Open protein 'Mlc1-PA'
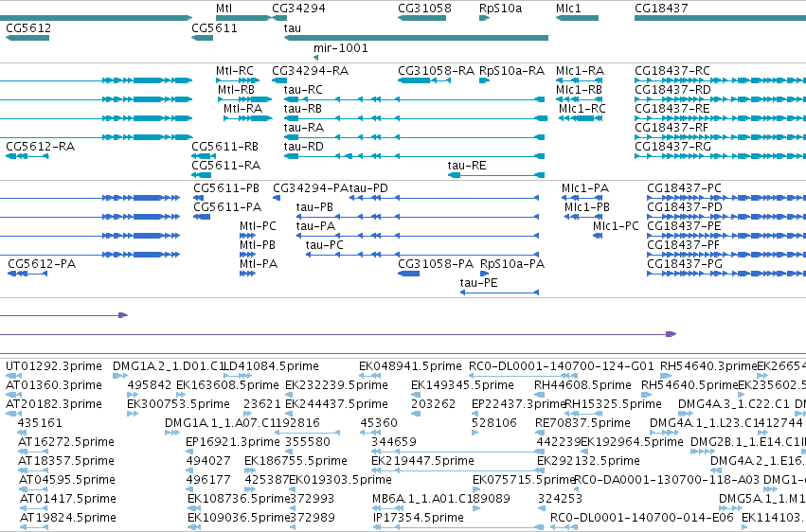The width and height of the screenshot is (806, 532). tap(585, 188)
